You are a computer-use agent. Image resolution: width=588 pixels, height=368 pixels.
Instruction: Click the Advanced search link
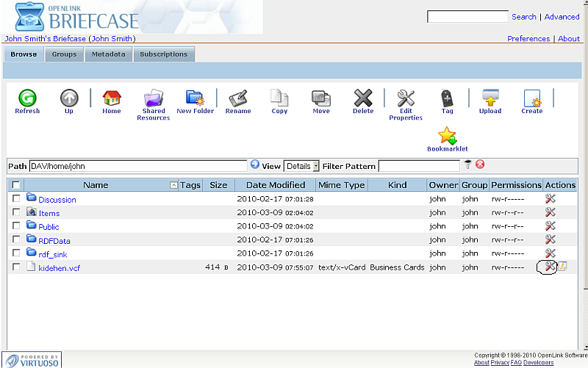point(562,17)
